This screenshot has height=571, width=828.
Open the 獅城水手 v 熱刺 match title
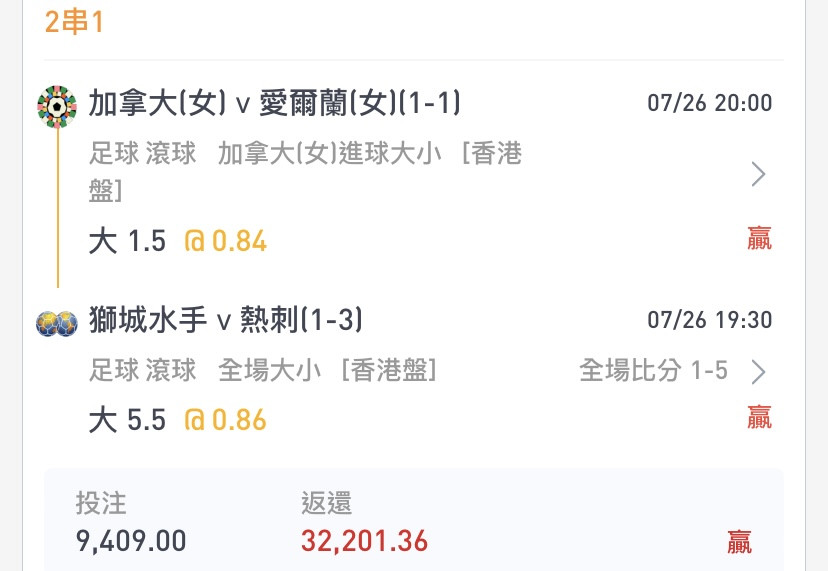[x=225, y=321]
